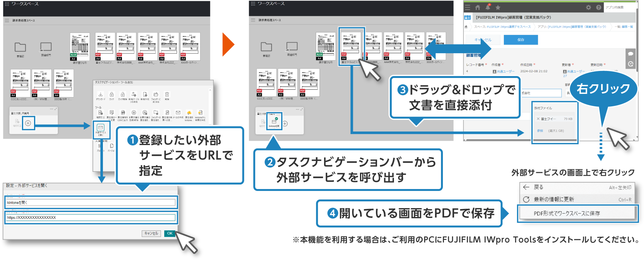This screenshot has width=644, height=260.
Task: Click アプリ内検索 search field in kintone
Action: click(x=620, y=7)
